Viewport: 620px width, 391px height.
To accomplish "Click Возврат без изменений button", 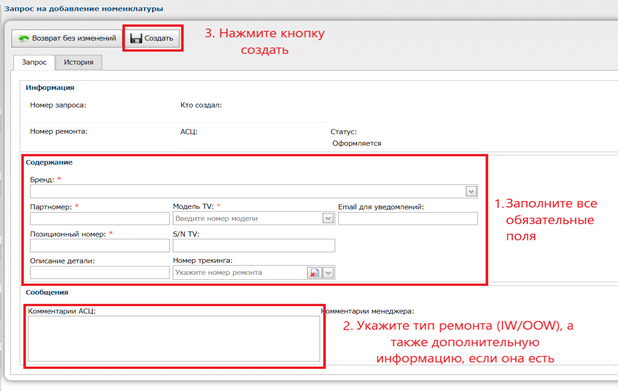I will [67, 38].
